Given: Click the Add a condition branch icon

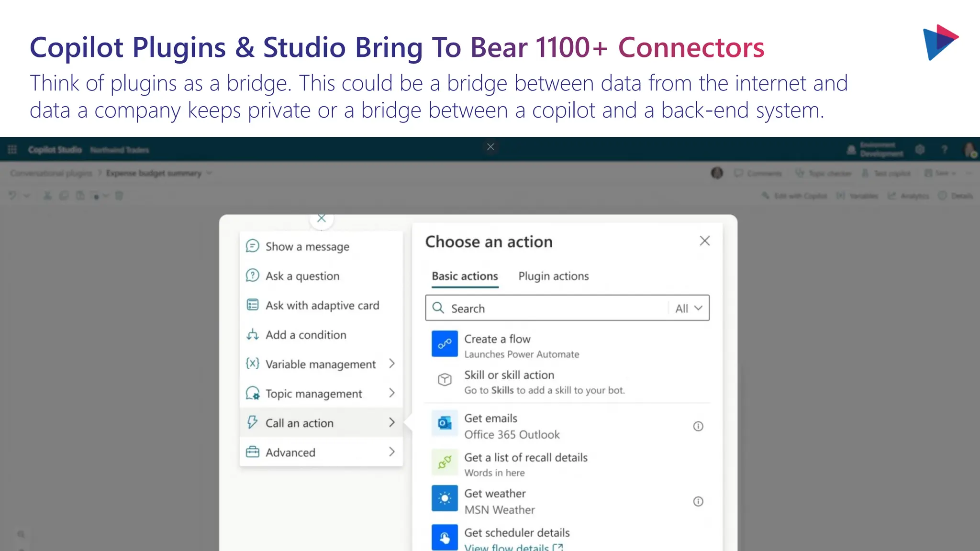Looking at the screenshot, I should pos(252,334).
